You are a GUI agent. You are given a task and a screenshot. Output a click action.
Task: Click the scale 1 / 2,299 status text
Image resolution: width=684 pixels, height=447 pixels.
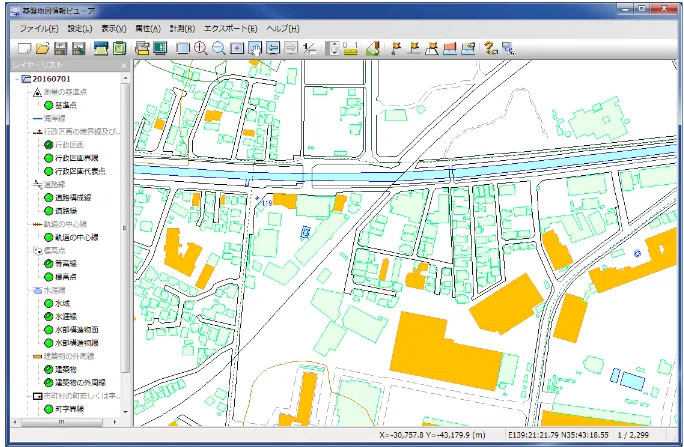(633, 435)
